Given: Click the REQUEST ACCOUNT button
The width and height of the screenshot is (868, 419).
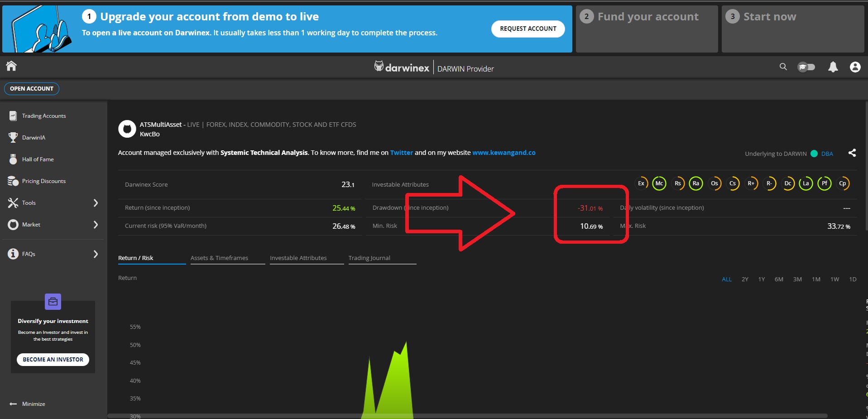Looking at the screenshot, I should click(528, 29).
